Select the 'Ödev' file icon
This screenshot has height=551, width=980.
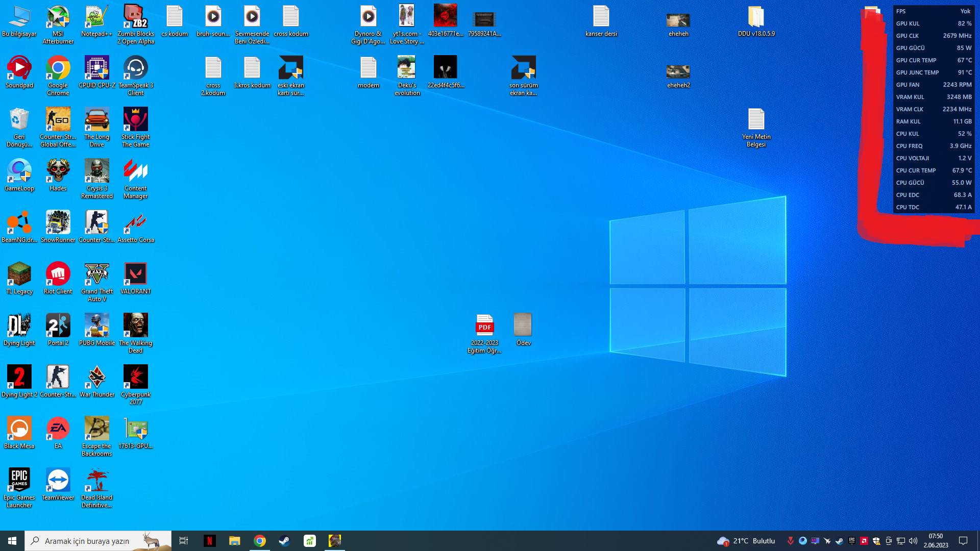[x=524, y=330]
